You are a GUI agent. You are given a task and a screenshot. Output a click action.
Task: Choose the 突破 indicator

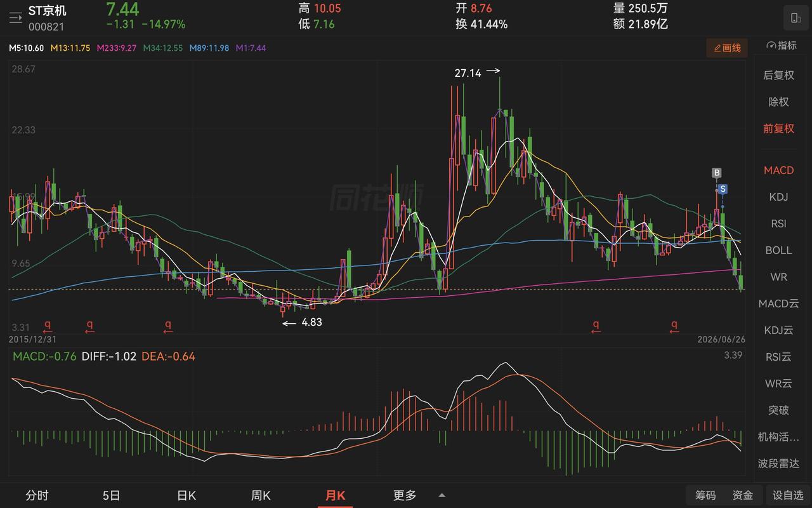point(778,410)
